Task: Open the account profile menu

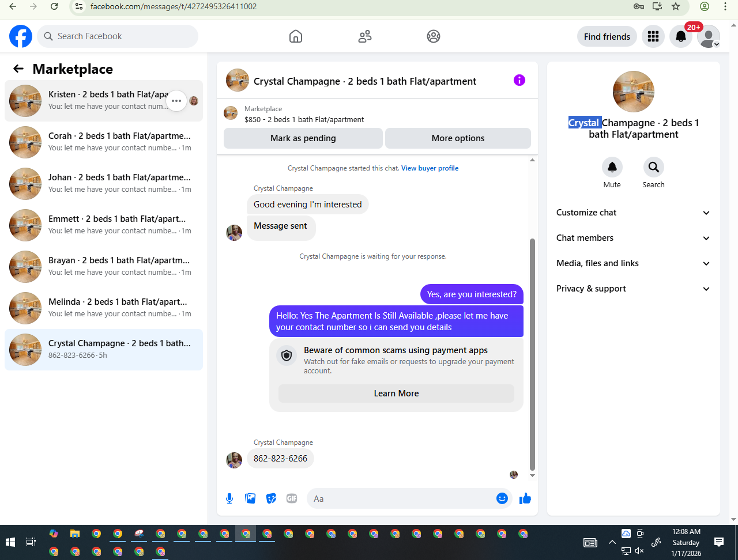Action: 709,36
